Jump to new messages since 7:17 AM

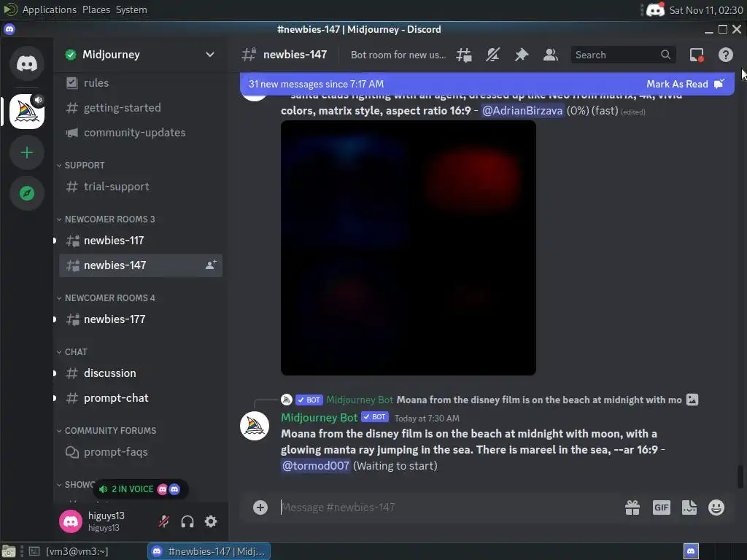pyautogui.click(x=316, y=84)
